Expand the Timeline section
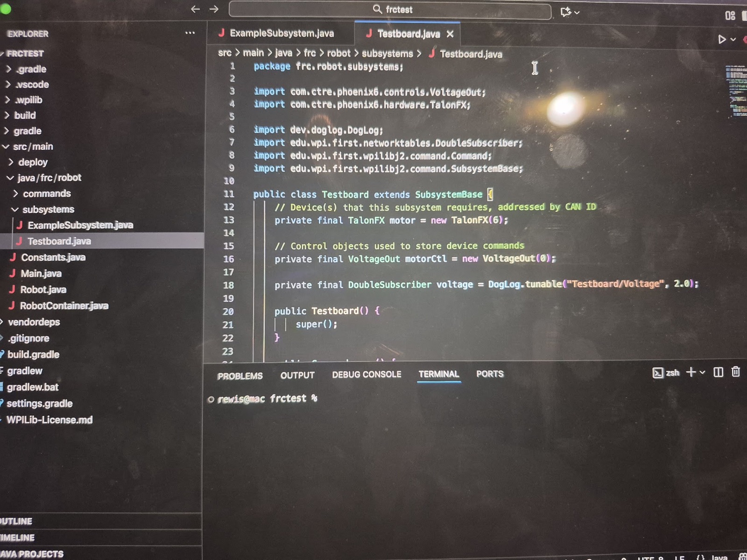This screenshot has height=560, width=747. tap(100, 538)
